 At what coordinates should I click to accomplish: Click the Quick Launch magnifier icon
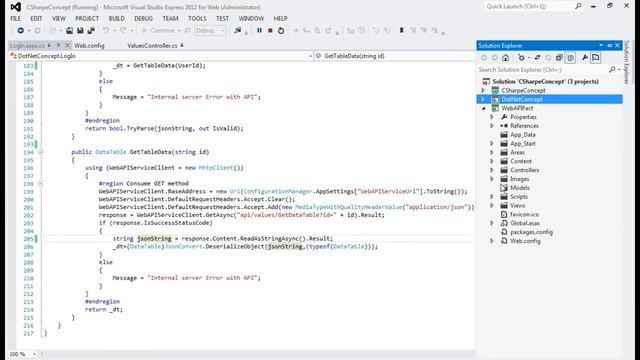(x=578, y=7)
